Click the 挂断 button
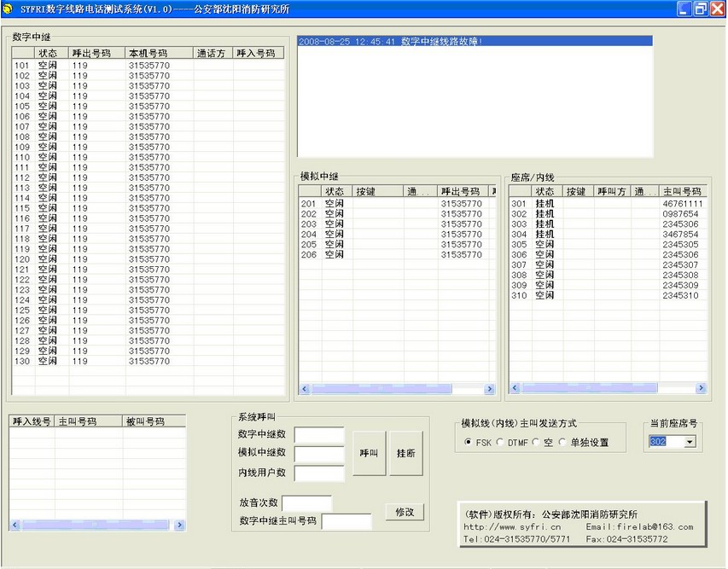The width and height of the screenshot is (728, 569). [406, 454]
